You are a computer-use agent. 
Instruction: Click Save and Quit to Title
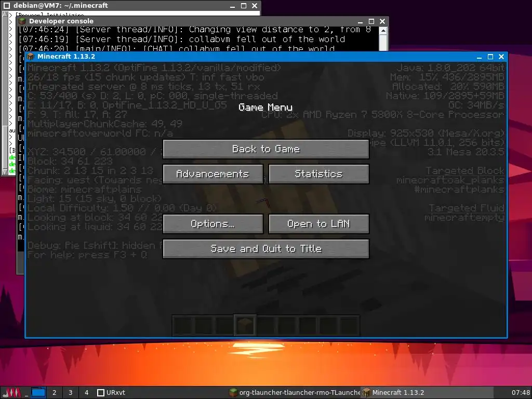pos(265,249)
